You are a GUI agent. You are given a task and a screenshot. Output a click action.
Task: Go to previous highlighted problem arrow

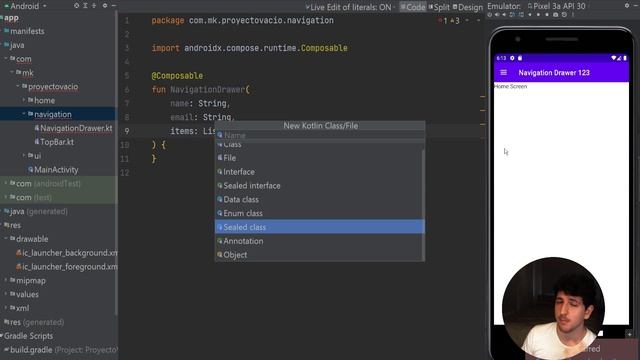tap(467, 20)
